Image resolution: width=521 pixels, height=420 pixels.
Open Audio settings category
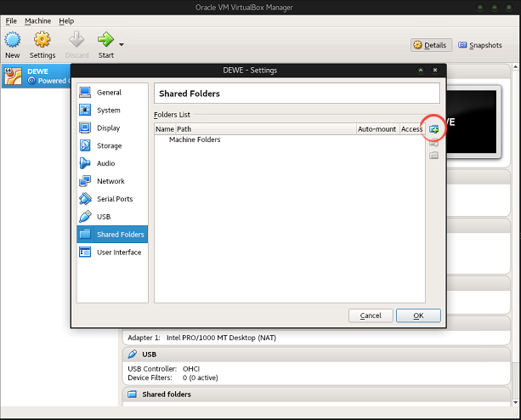pyautogui.click(x=112, y=163)
